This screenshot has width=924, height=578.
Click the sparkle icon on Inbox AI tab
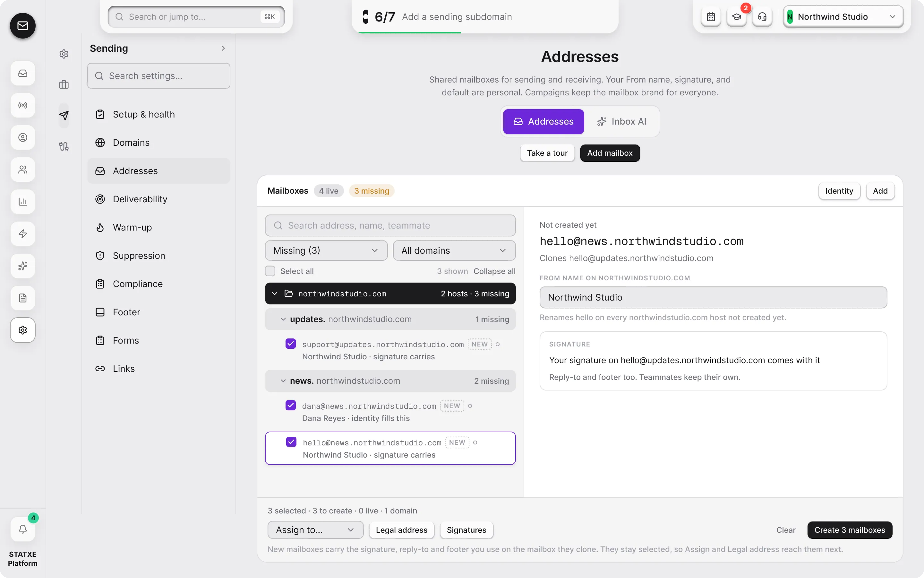(602, 122)
